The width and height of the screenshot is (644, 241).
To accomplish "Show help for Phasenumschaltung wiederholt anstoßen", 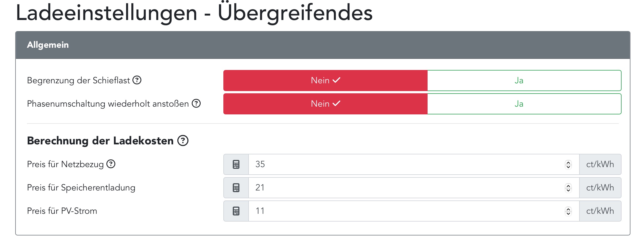I will pos(196,104).
